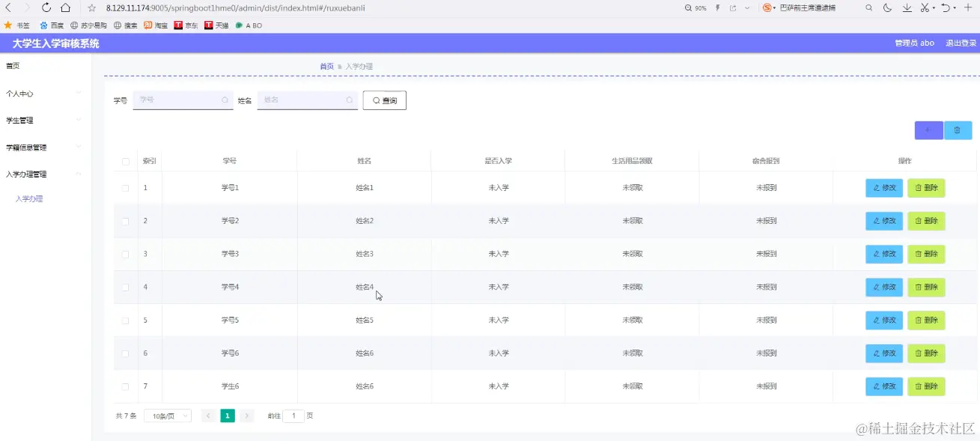Open the 搜索 bookmark
Viewport: 980px width, 441px height.
(x=126, y=25)
